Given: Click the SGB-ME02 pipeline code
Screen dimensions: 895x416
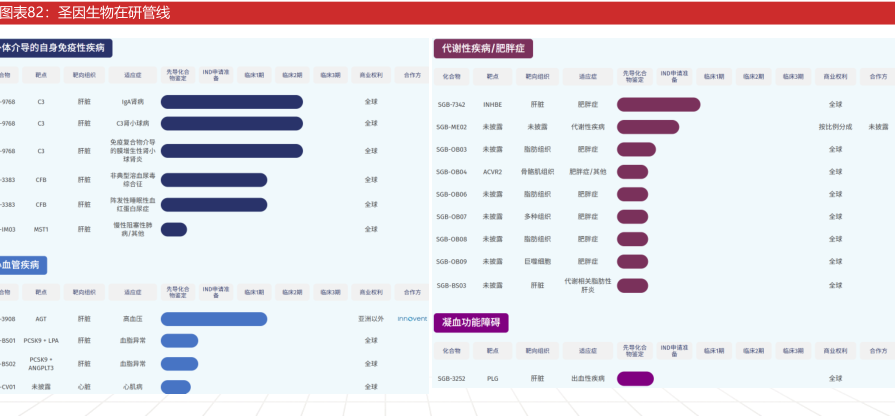Looking at the screenshot, I should click(x=452, y=127).
